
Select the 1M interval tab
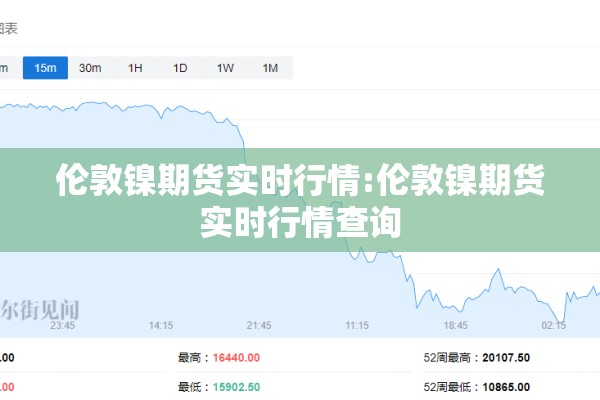[x=270, y=68]
